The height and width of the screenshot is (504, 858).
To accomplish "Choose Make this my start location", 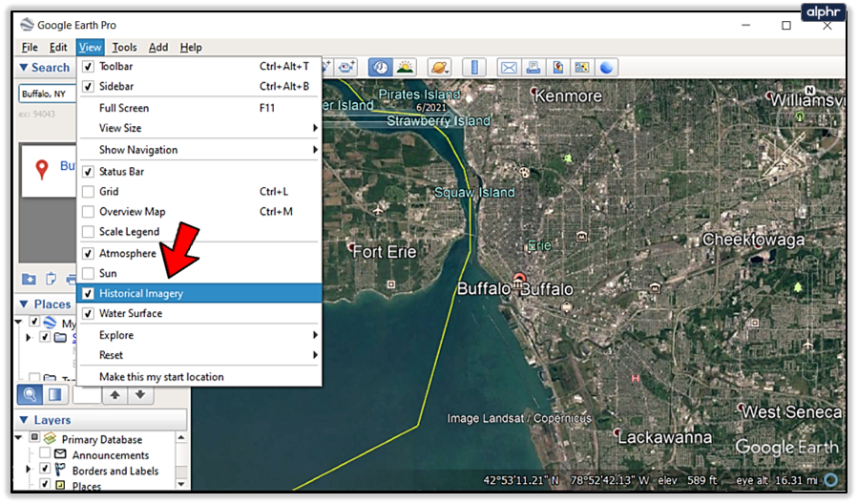I will (199, 377).
